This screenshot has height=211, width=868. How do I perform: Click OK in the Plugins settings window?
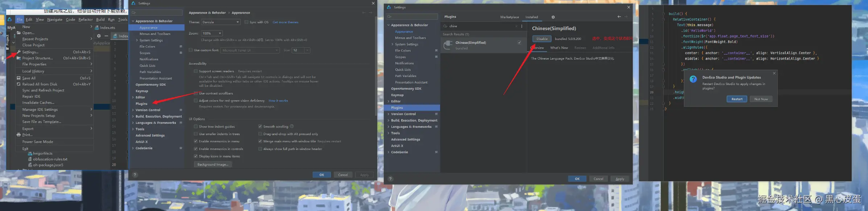[577, 179]
